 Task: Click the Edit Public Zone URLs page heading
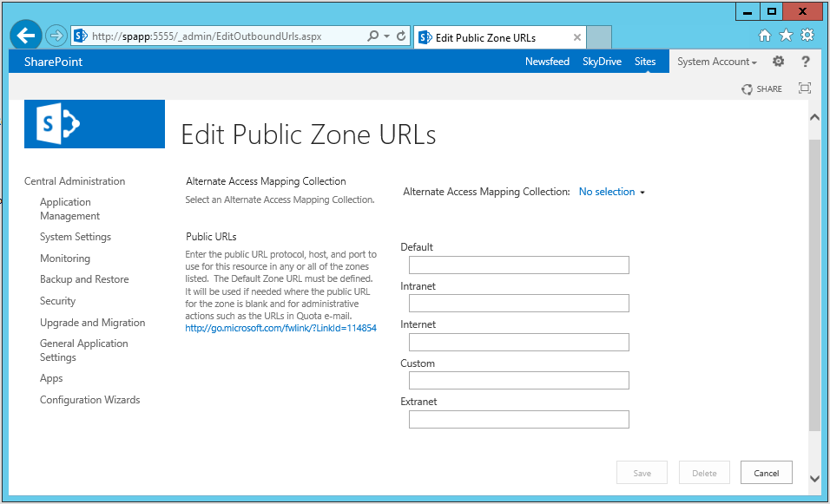point(308,134)
